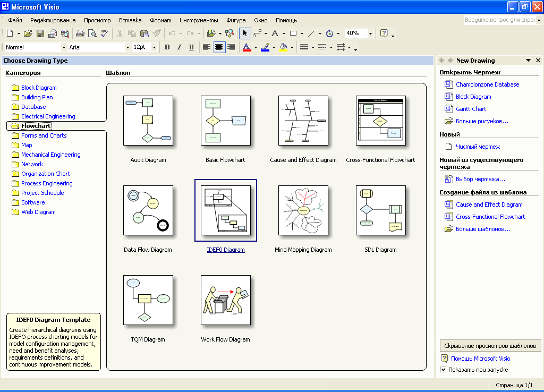The width and height of the screenshot is (544, 392).
Task: Click 'Скрывание просмотров шаблонов' button
Action: [x=490, y=345]
